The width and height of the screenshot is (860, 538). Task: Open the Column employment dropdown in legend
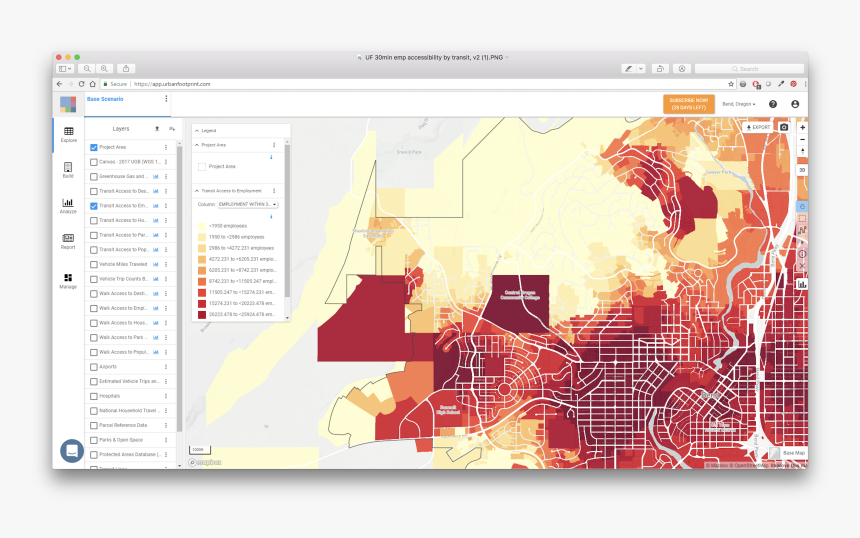[x=248, y=204]
